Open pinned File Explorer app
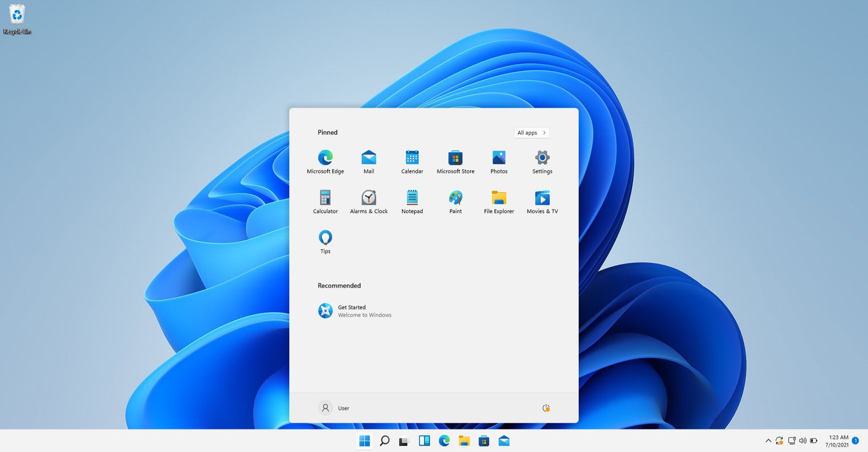Screen dimensions: 868x452 pos(499,202)
